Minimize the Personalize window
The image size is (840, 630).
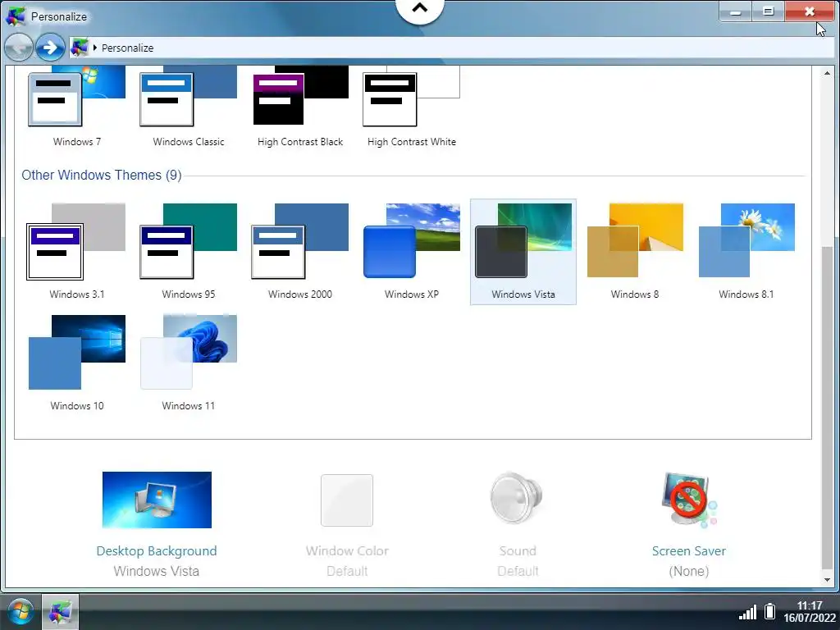pos(736,11)
